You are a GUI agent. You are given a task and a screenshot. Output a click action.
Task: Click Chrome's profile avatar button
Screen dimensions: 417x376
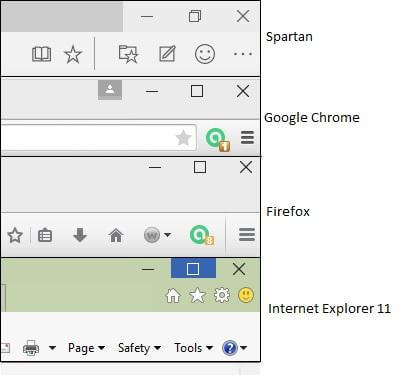point(110,90)
